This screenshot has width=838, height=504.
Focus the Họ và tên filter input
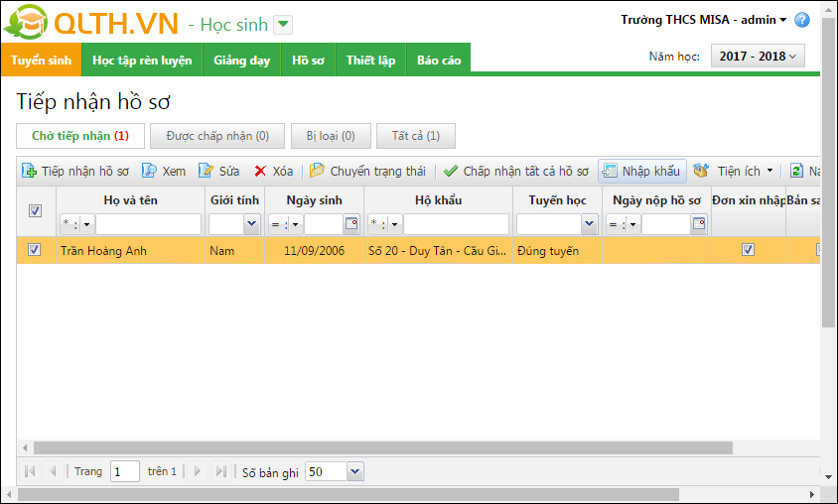[148, 224]
